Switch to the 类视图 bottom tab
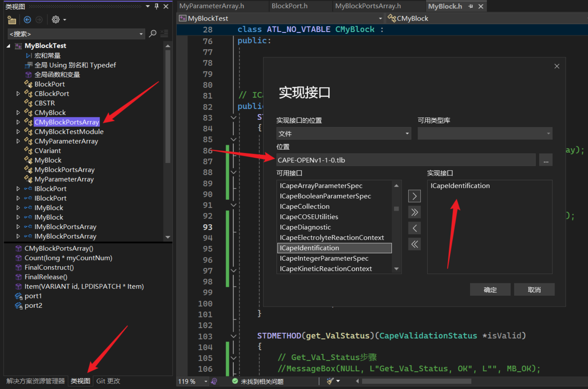The image size is (588, 389). [x=80, y=381]
